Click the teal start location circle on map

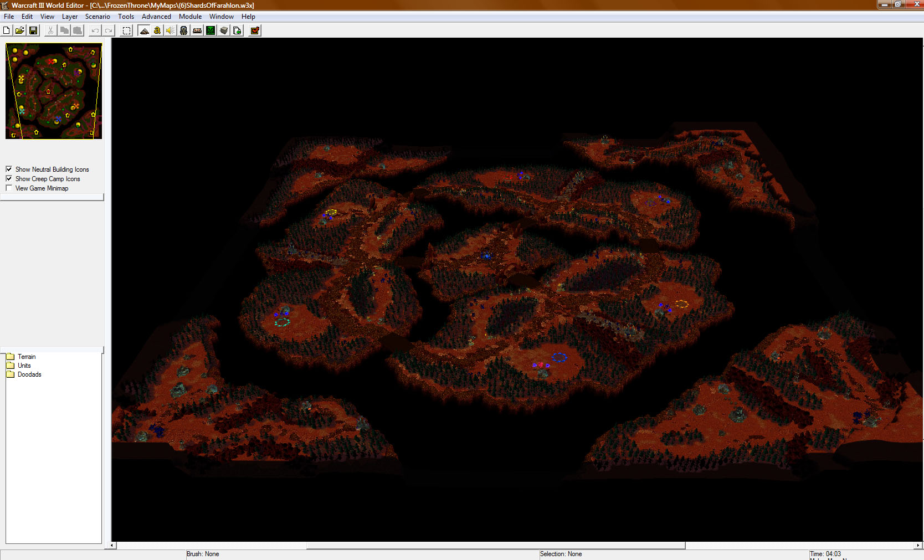283,322
